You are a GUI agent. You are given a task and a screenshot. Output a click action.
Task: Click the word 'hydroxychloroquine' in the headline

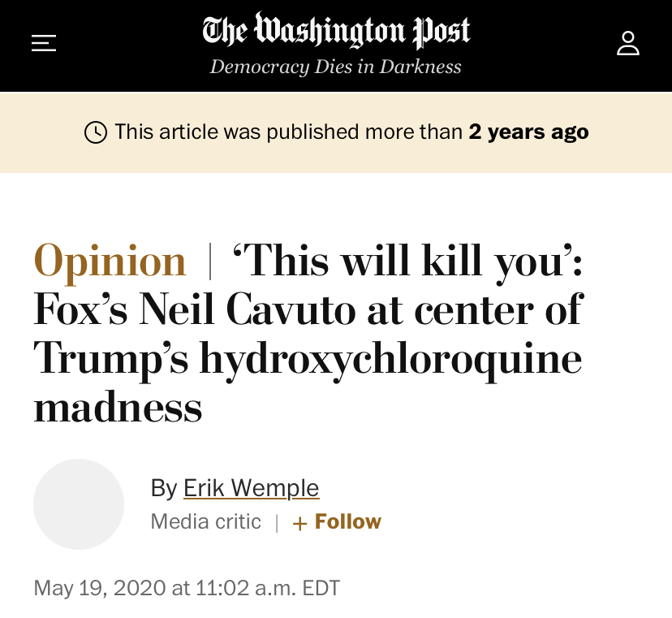pyautogui.click(x=391, y=359)
